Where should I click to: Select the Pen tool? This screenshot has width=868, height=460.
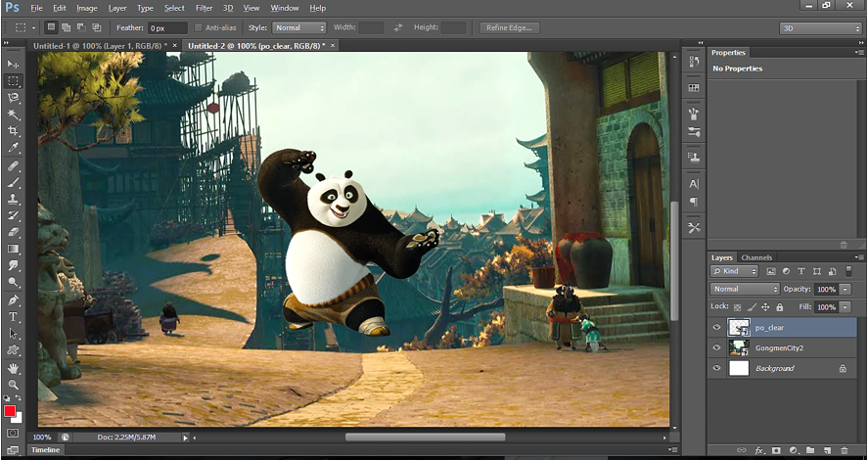[14, 300]
